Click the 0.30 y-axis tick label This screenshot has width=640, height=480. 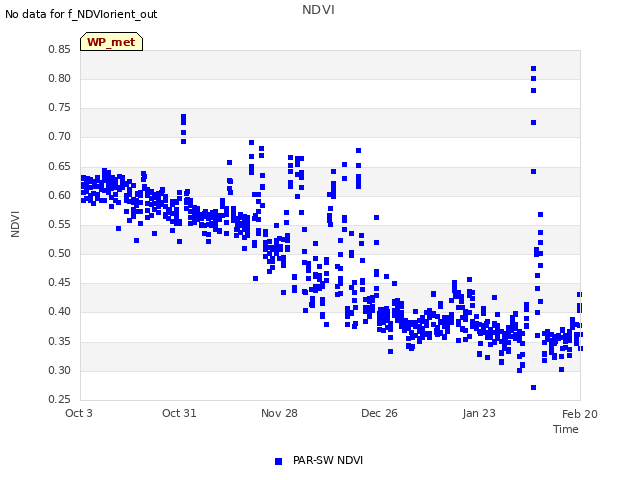[59, 371]
